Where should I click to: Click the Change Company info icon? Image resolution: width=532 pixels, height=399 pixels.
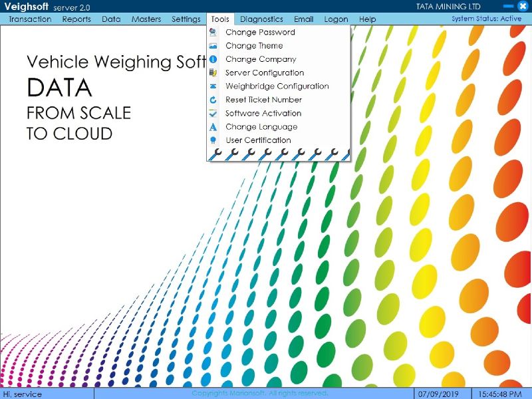click(213, 59)
